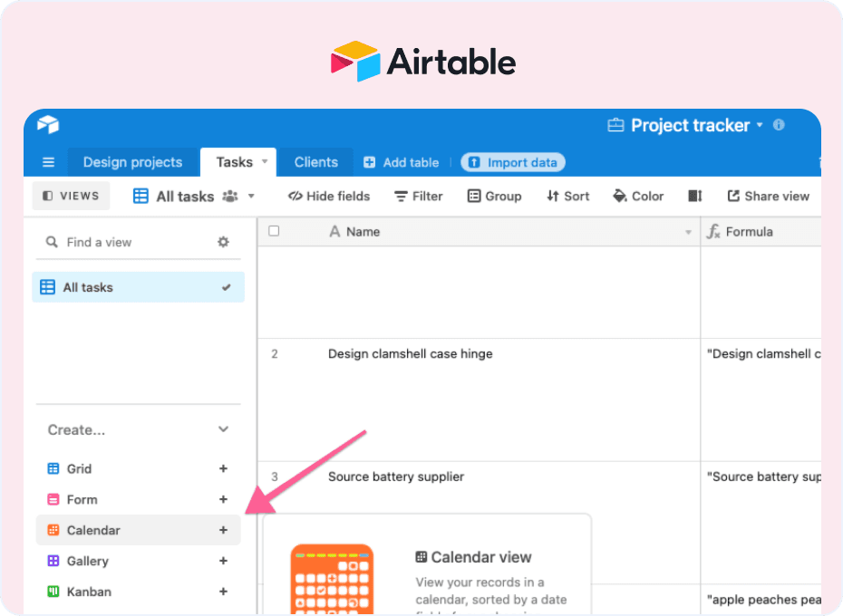Image resolution: width=843 pixels, height=616 pixels.
Task: Add a Calendar view with its plus icon
Action: tap(223, 530)
